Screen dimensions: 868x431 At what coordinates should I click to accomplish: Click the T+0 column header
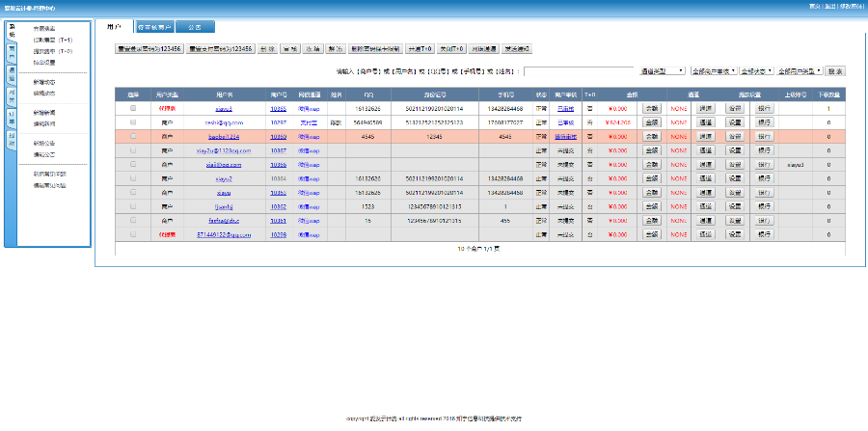point(589,94)
